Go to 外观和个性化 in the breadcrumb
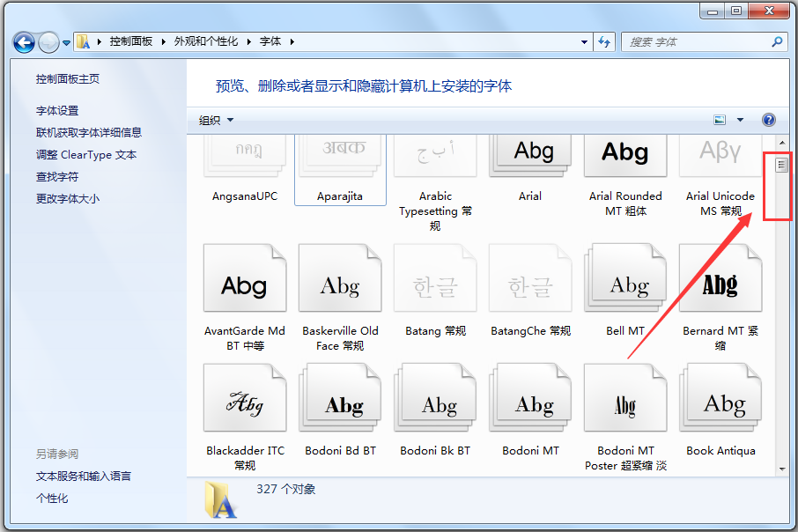Screen dimensions: 798x532 pyautogui.click(x=205, y=41)
